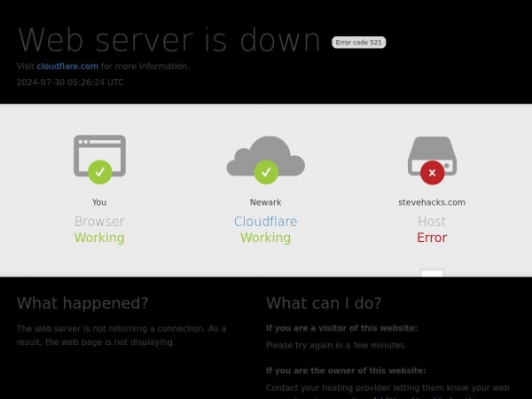Click the red X on the host icon

point(432,172)
